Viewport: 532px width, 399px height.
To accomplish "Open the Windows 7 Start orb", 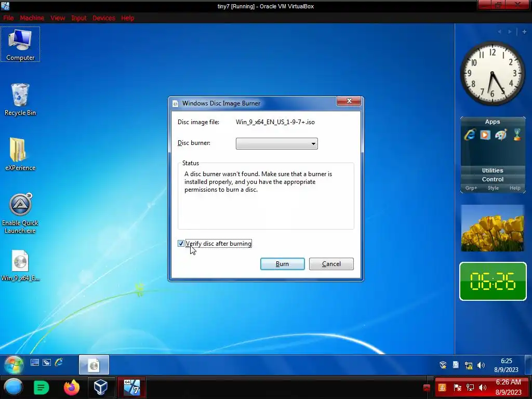I will click(x=14, y=364).
